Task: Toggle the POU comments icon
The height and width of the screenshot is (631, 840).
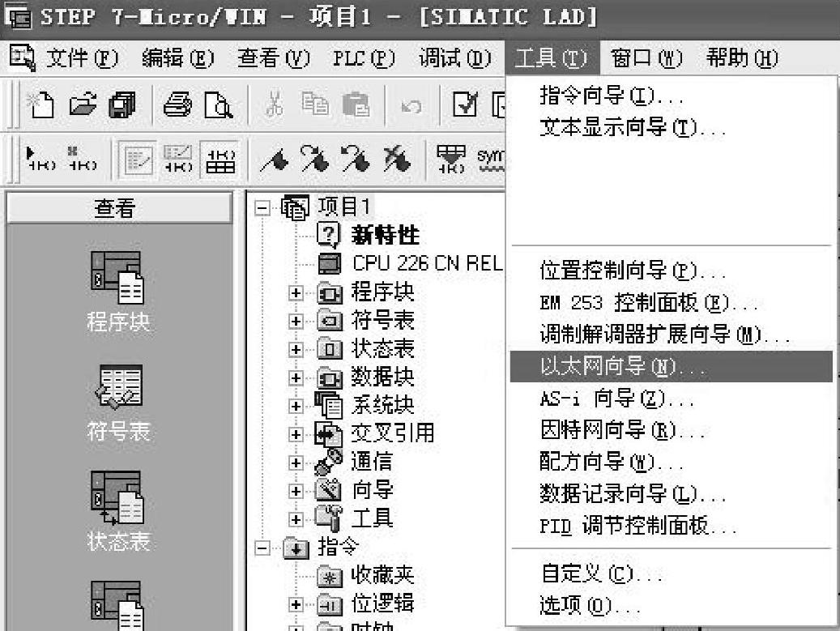Action: [137, 160]
